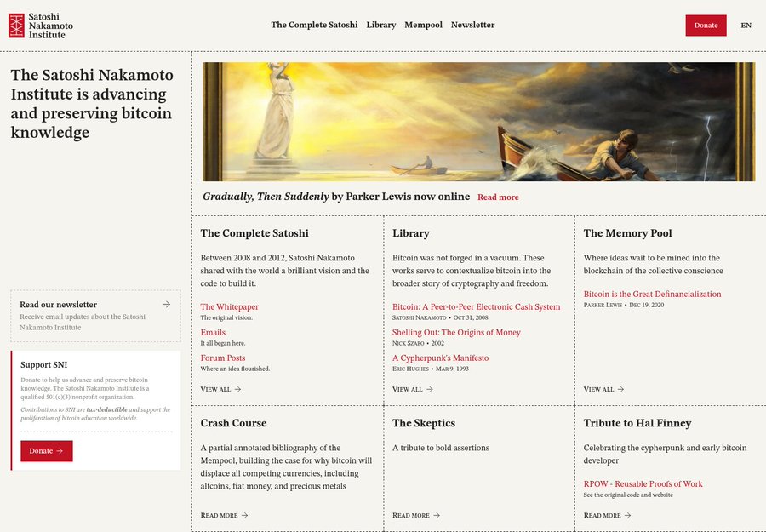The width and height of the screenshot is (766, 532).
Task: Click the red Donate button in header
Action: 706,26
